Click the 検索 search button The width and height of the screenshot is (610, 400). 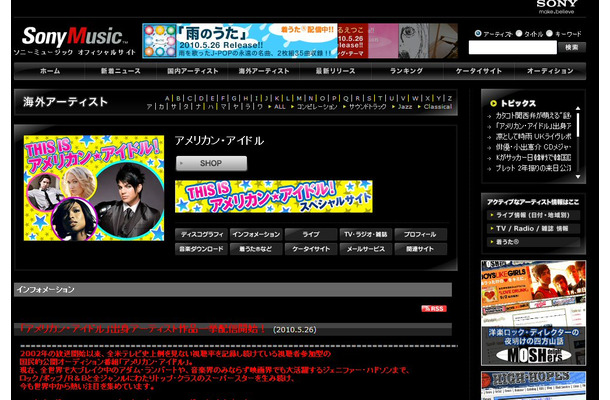[x=571, y=47]
